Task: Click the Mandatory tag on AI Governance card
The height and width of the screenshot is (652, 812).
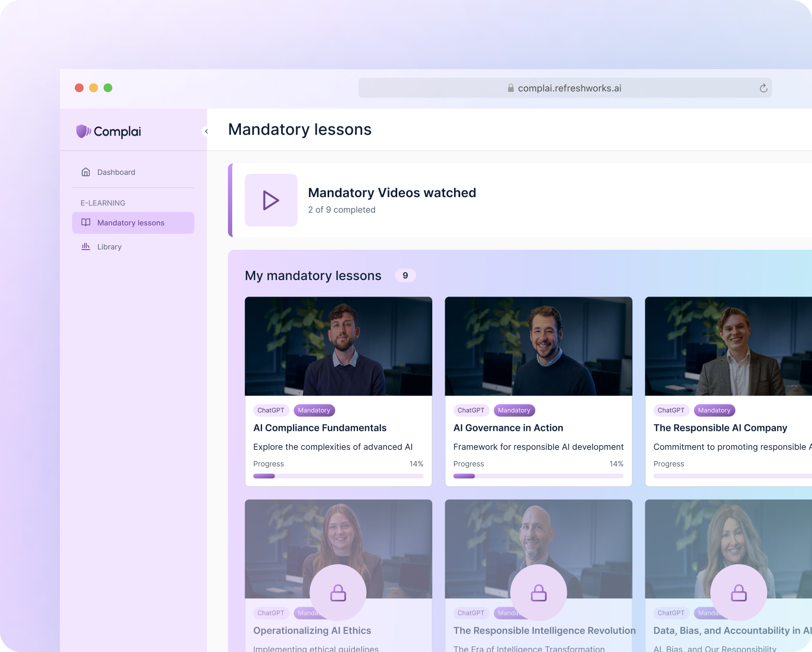Action: click(514, 411)
